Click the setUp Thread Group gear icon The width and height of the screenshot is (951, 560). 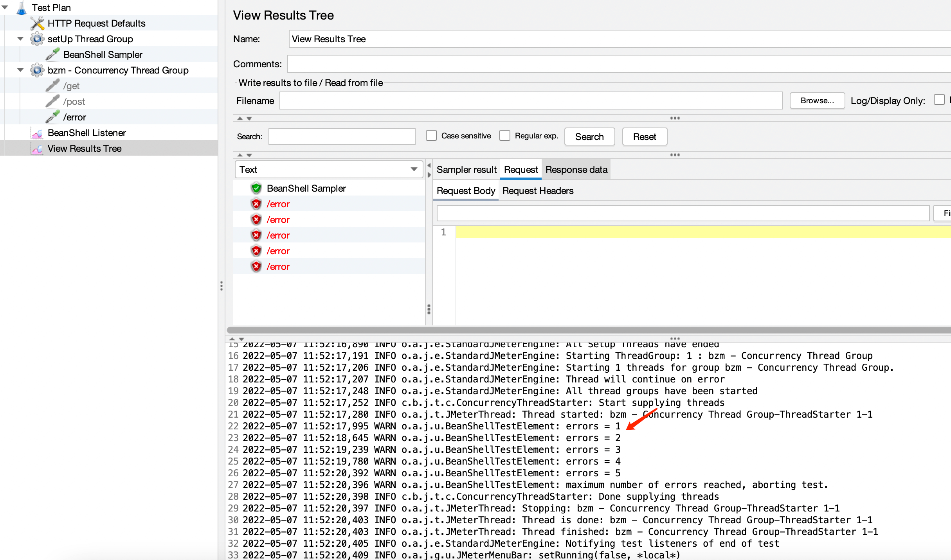[x=37, y=39]
